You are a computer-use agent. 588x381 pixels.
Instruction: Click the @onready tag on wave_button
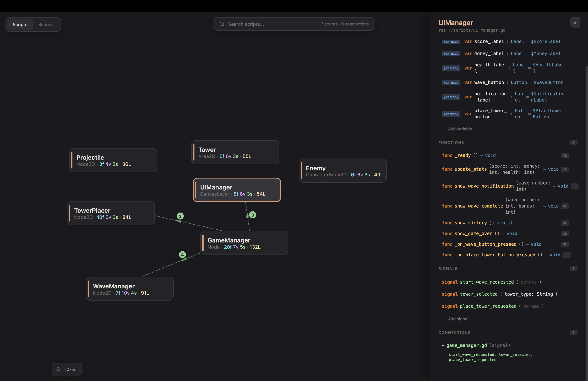pyautogui.click(x=451, y=83)
